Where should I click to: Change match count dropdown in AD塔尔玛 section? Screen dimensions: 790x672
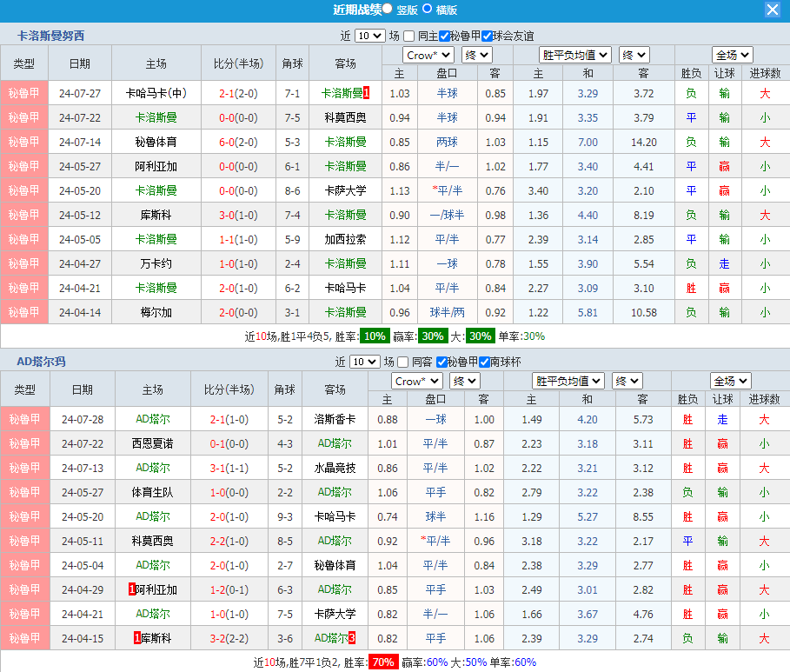pyautogui.click(x=364, y=362)
